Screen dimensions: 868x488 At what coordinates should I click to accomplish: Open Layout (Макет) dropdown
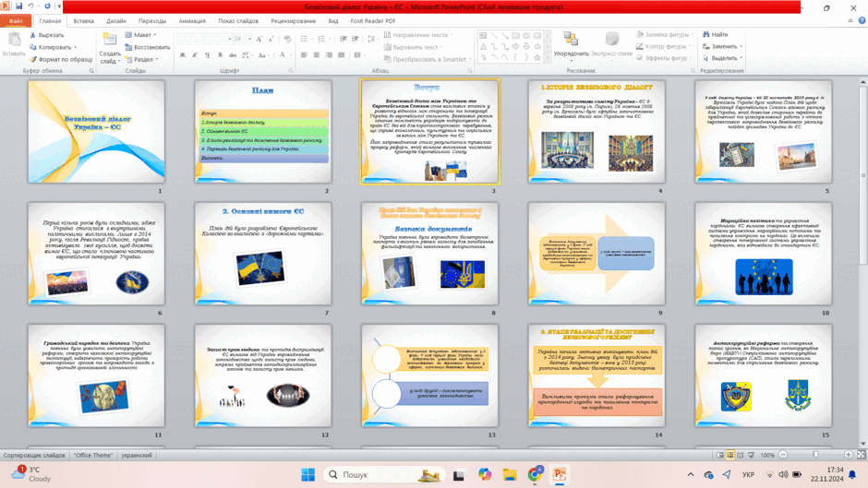(x=140, y=35)
